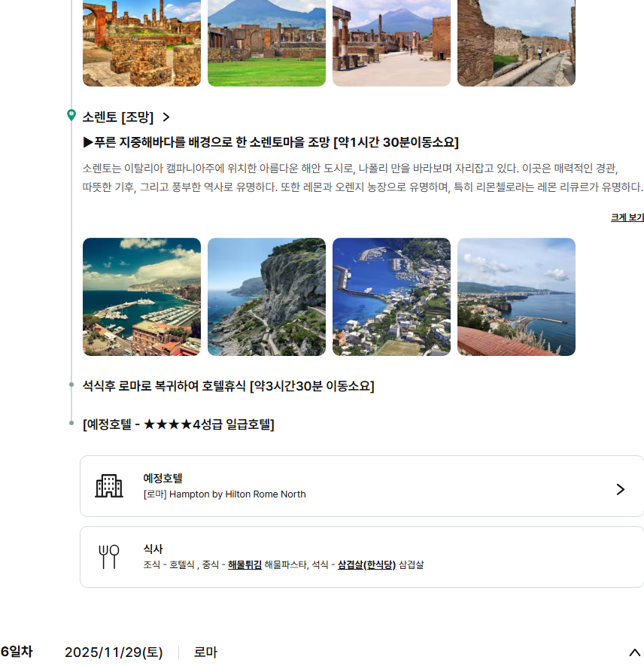Open the first Pompeii ruins photo
Image resolution: width=644 pixels, height=666 pixels.
pyautogui.click(x=141, y=43)
